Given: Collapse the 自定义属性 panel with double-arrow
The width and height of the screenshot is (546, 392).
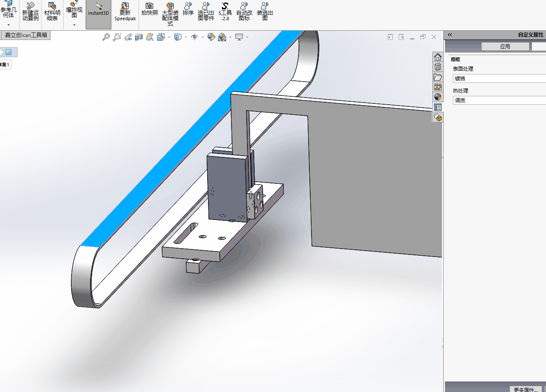Looking at the screenshot, I should click(450, 35).
